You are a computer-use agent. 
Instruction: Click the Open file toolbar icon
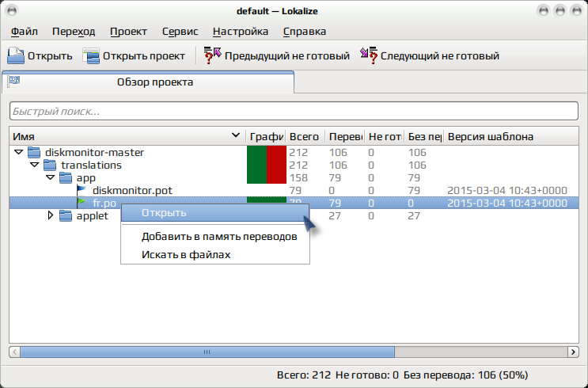15,56
